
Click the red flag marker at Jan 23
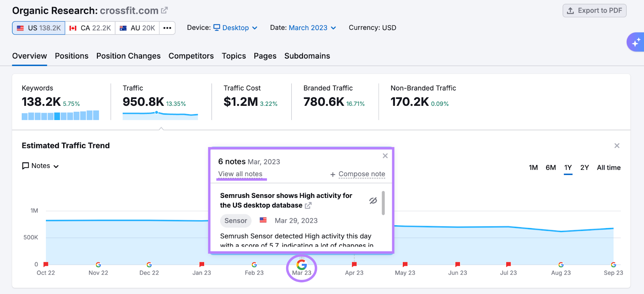(202, 264)
